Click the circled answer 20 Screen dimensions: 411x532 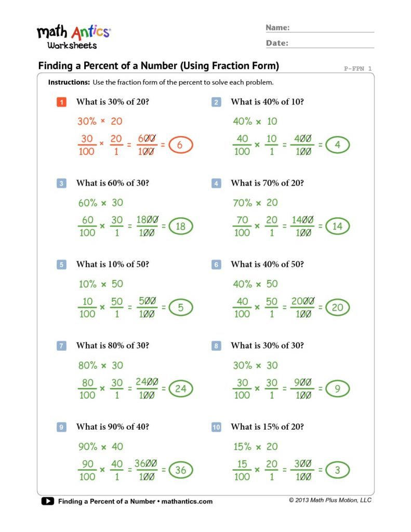click(x=337, y=308)
